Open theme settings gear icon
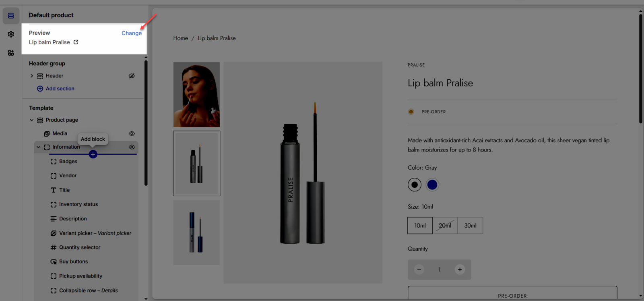Viewport: 644px width, 301px height. tap(11, 34)
